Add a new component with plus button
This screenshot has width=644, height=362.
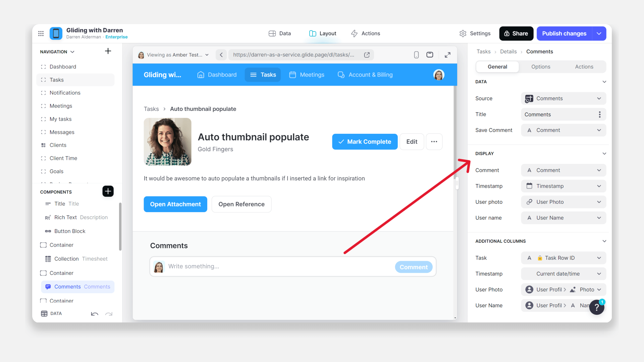pyautogui.click(x=108, y=191)
